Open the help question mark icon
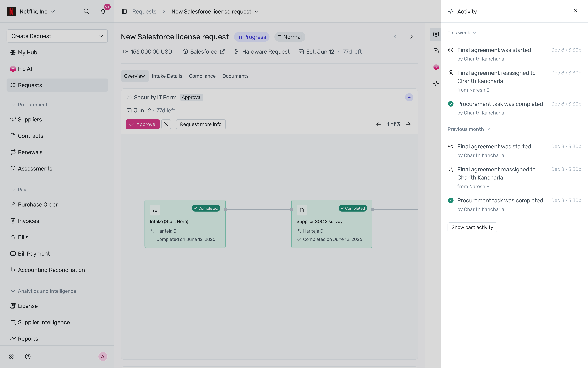 pos(28,357)
